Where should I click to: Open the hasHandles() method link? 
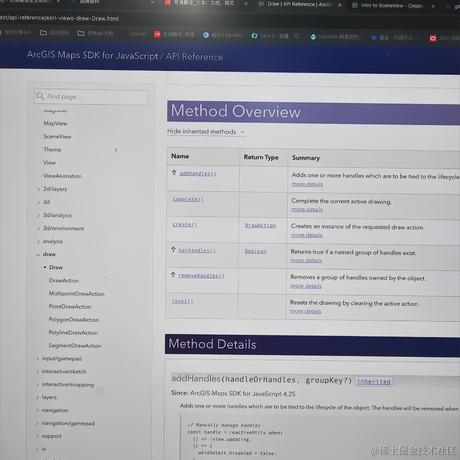[197, 250]
